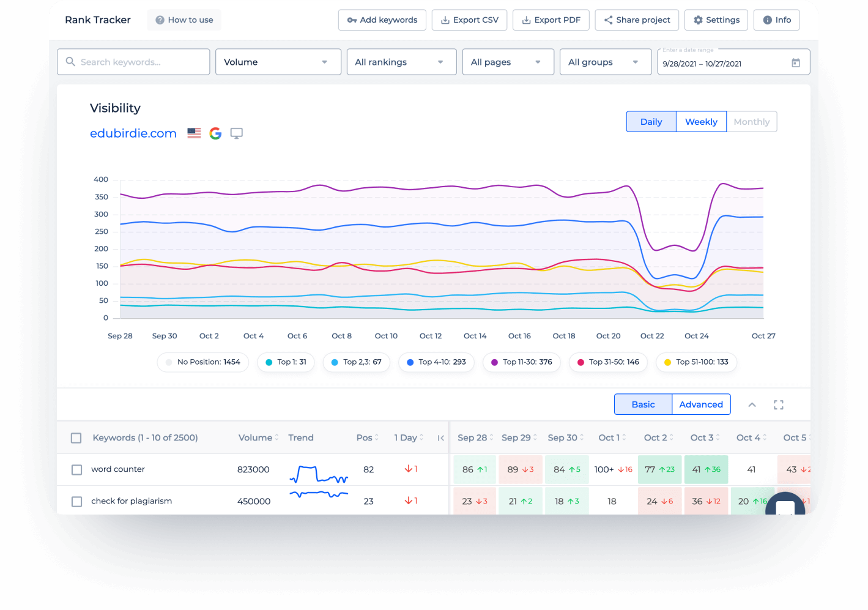
Task: Sort by the Sep 28 column
Action: [x=475, y=437]
